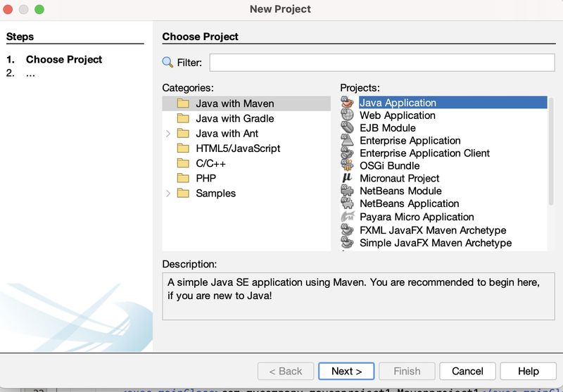Click the Web Application globe icon
Screen dimensions: 563x392
coord(347,115)
